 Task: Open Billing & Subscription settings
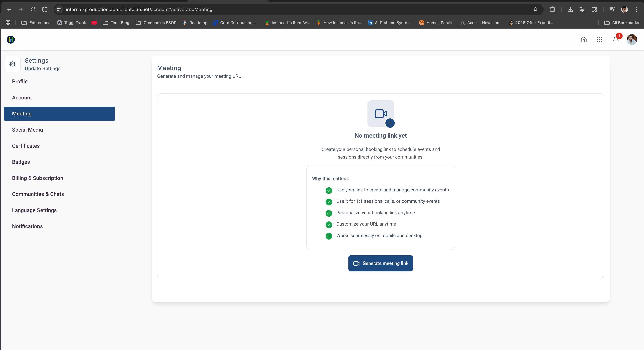(x=37, y=178)
